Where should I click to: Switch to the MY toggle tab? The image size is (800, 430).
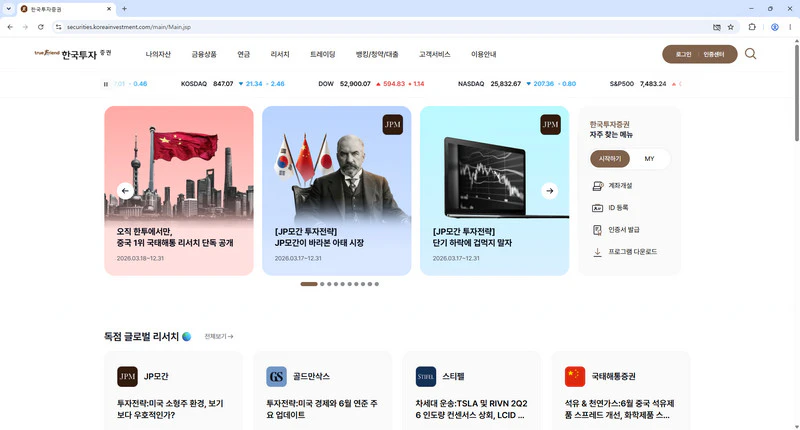point(649,159)
